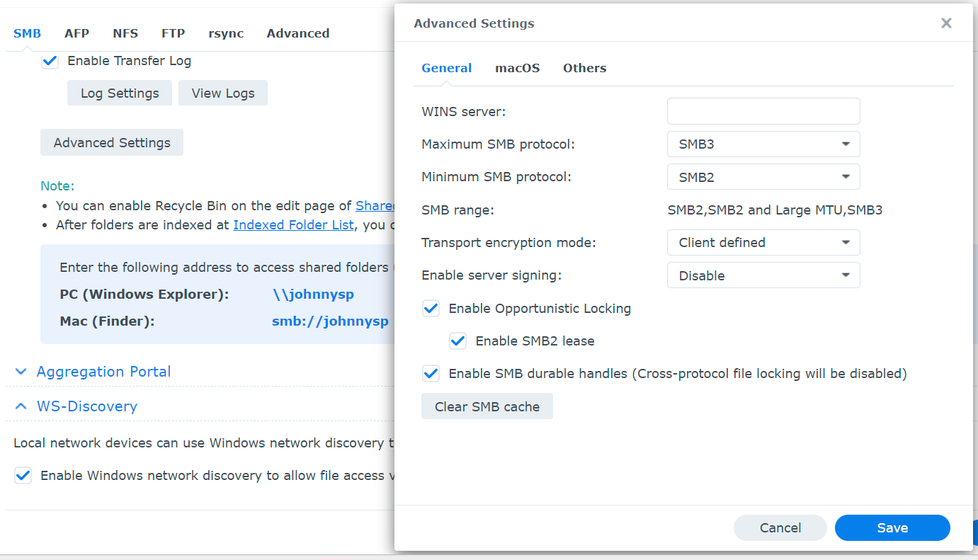Toggle Enable Opportunistic Locking checkbox

(x=431, y=309)
